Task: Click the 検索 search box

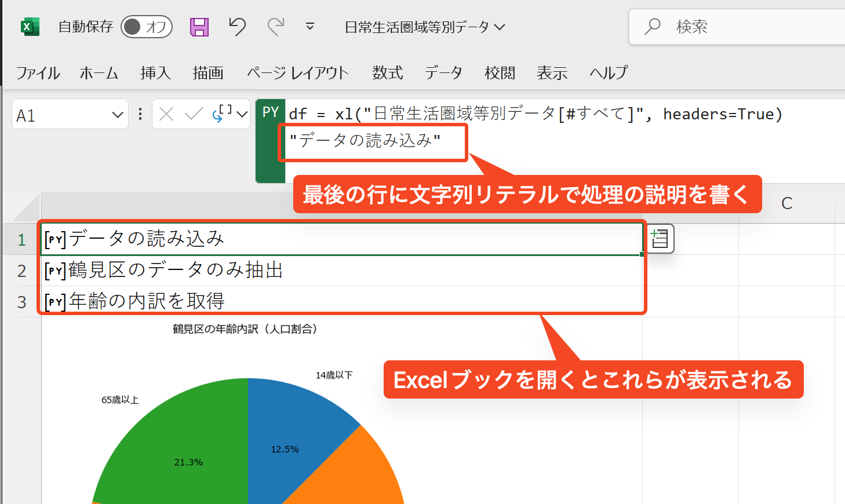Action: coord(736,27)
